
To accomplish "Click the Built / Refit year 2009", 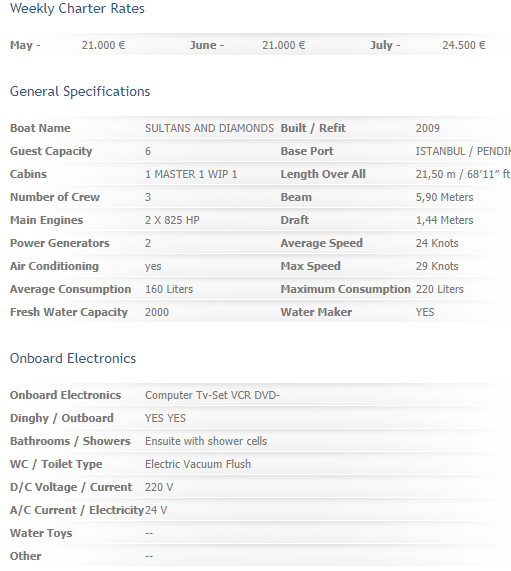I will pos(428,128).
